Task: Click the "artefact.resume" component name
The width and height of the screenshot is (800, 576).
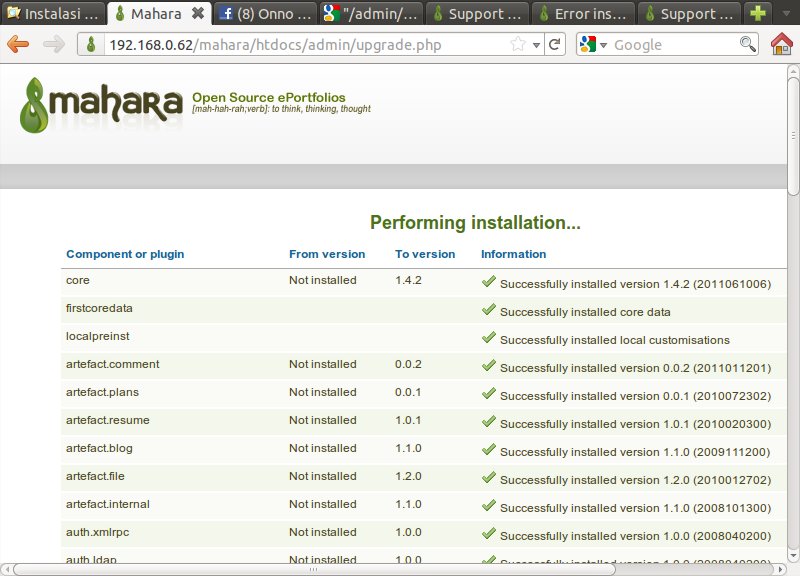Action: [x=108, y=420]
